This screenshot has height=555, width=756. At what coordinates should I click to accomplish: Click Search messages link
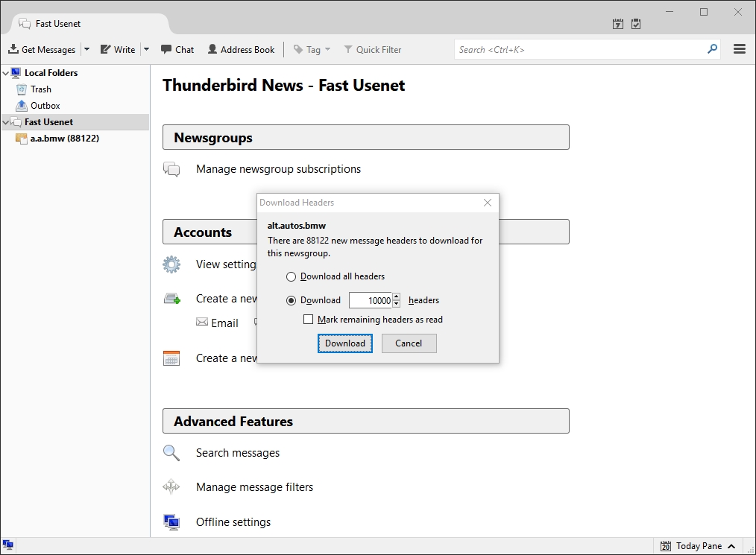(238, 453)
